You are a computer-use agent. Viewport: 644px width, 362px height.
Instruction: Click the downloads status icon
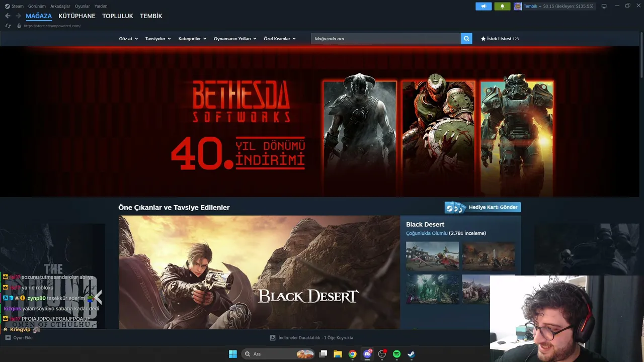(273, 338)
